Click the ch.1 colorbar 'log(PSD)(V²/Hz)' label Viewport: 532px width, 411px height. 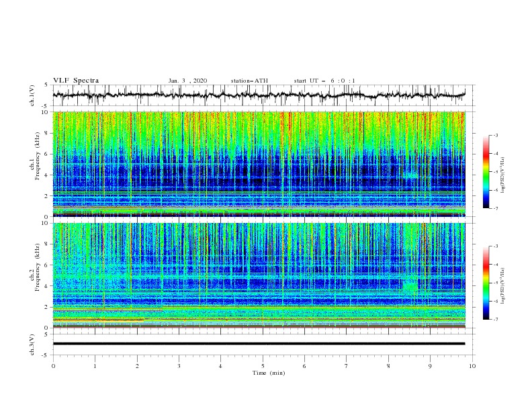503,175
